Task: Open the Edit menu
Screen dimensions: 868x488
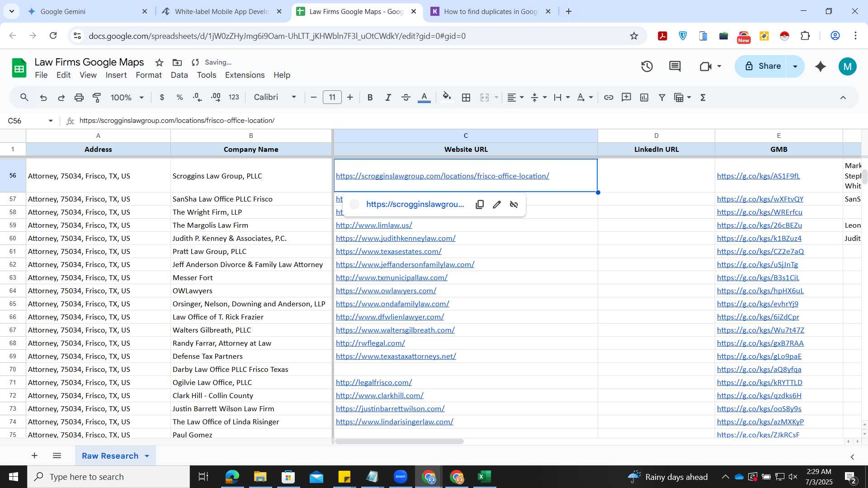Action: pyautogui.click(x=63, y=75)
